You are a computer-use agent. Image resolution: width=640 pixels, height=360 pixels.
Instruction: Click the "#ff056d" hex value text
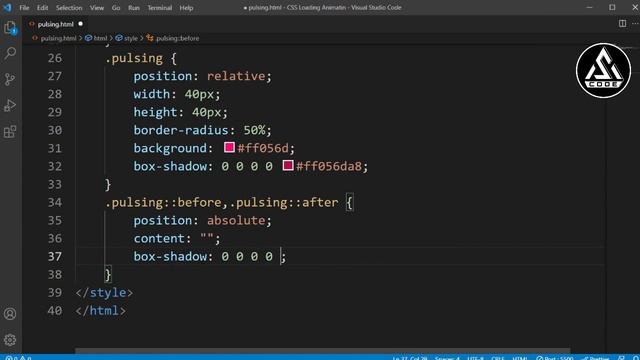click(x=263, y=148)
